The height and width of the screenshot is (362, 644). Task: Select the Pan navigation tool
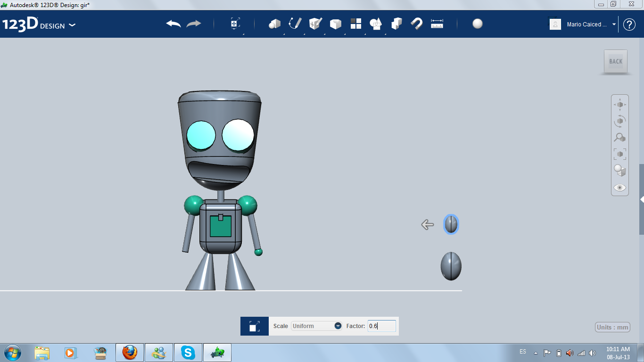(620, 104)
